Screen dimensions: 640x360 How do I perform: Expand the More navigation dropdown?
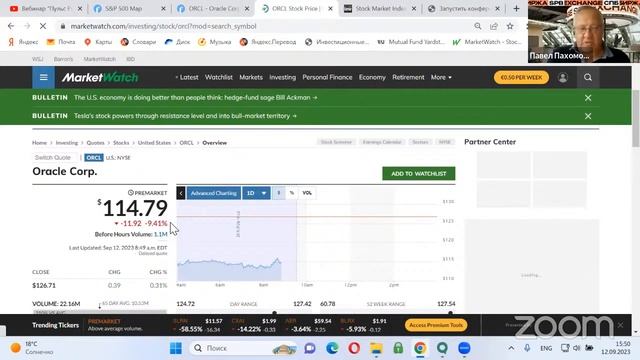(441, 77)
